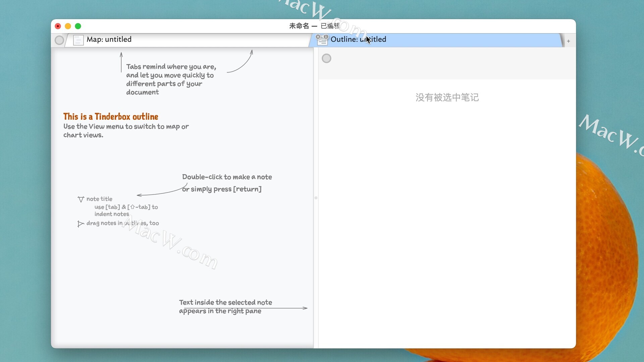Click the window title '未命名 — 已编辑'
Screen dimensions: 644x362
pos(314,26)
